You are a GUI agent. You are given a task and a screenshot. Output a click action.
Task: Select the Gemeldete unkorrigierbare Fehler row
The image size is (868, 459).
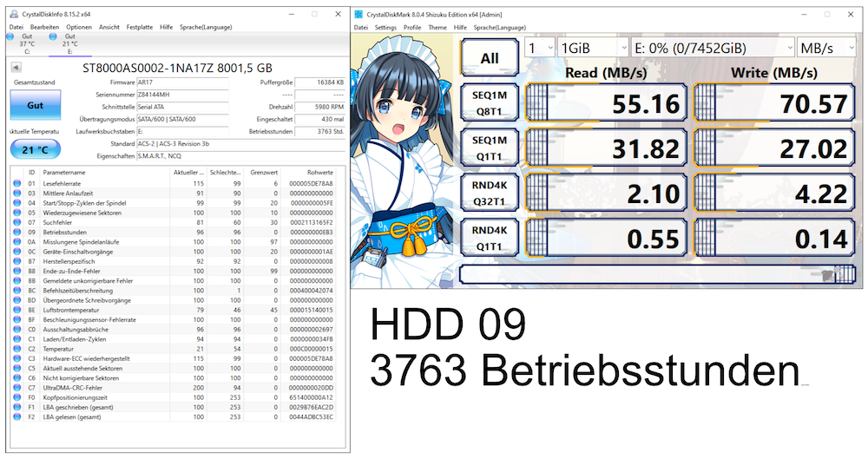(174, 281)
